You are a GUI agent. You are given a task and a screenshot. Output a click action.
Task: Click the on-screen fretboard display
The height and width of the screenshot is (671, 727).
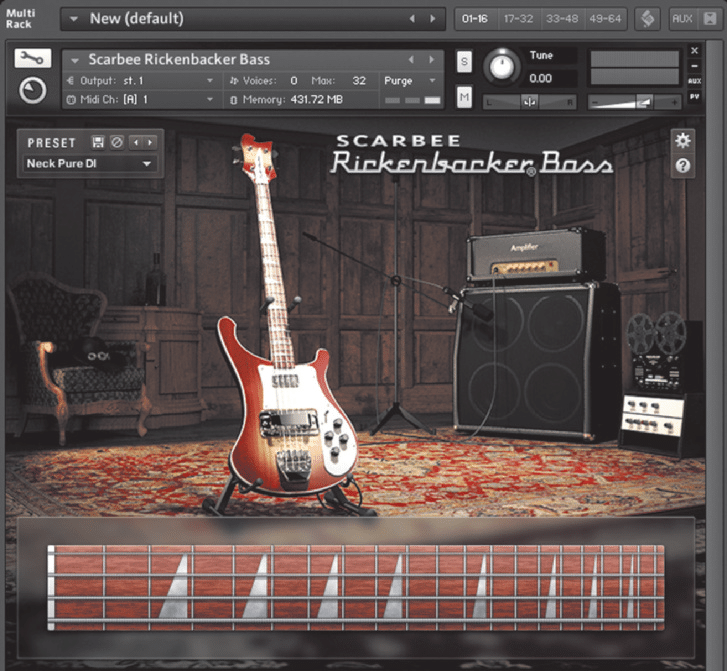(x=356, y=588)
